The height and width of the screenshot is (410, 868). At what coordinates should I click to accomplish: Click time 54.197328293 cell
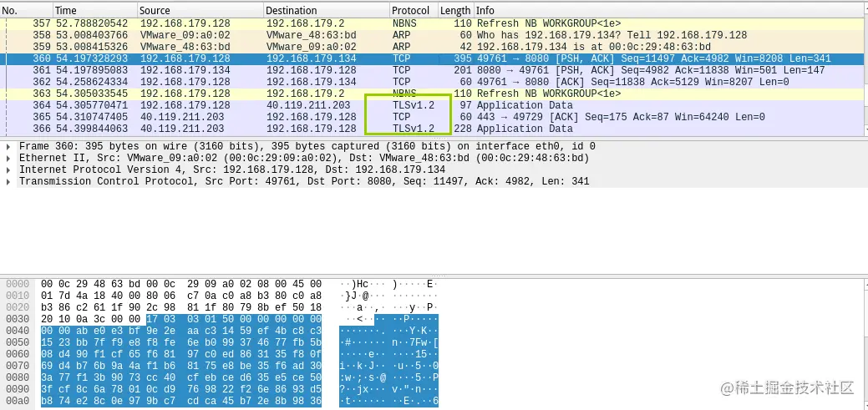point(92,58)
